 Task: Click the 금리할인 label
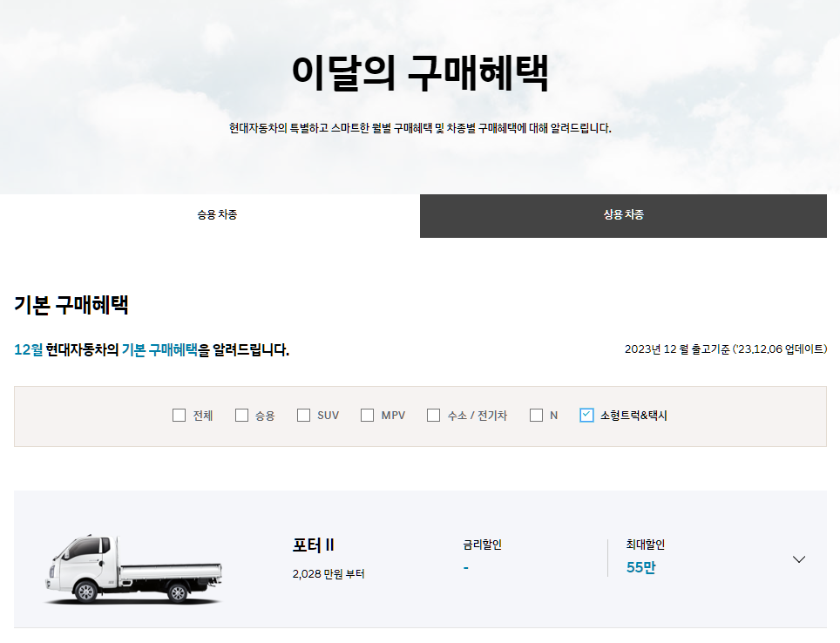(482, 545)
